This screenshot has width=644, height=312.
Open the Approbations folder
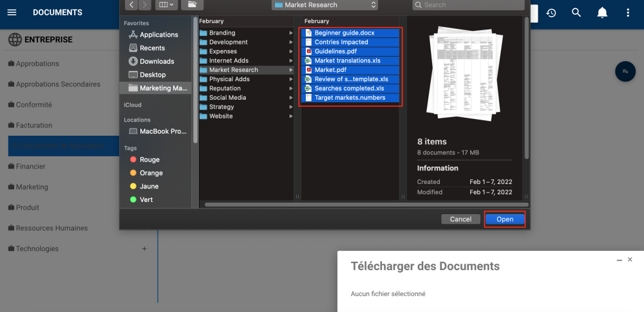click(33, 64)
